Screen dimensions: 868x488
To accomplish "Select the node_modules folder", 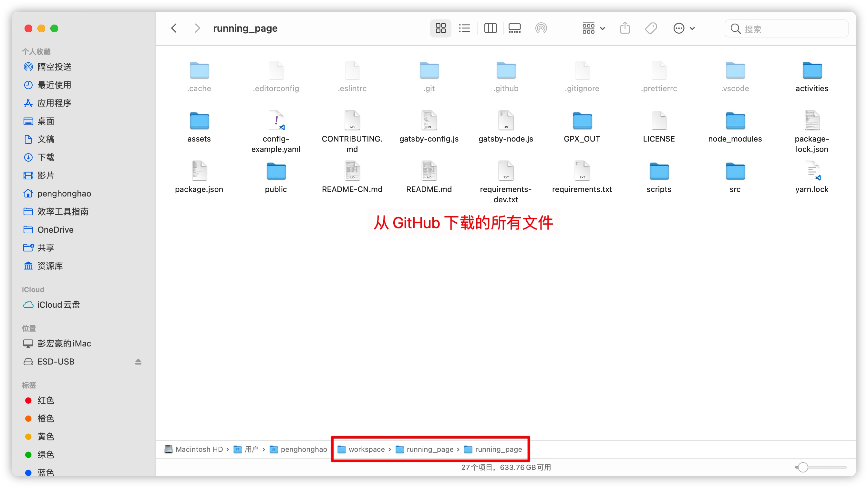I will [x=735, y=122].
